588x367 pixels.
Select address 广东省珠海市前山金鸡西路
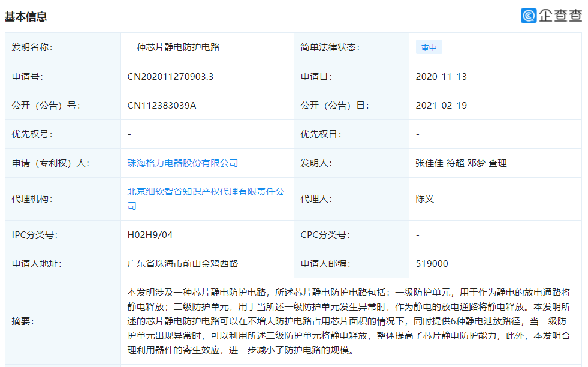pyautogui.click(x=183, y=264)
